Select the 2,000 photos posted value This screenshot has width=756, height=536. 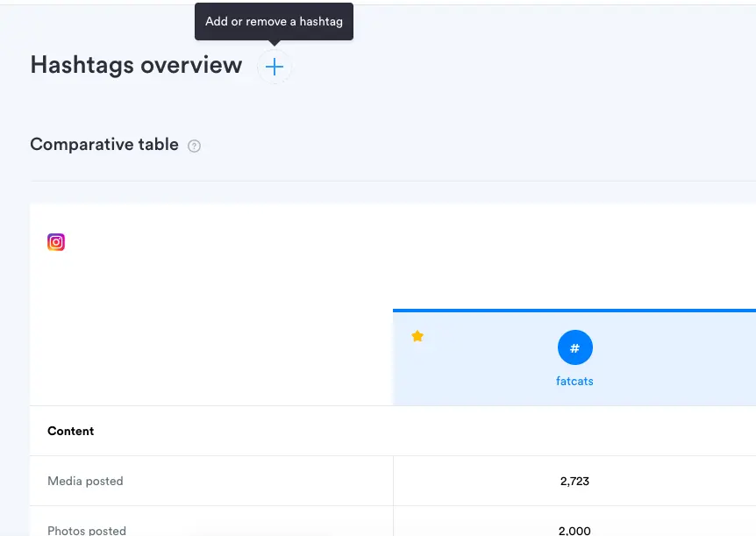[x=574, y=530]
